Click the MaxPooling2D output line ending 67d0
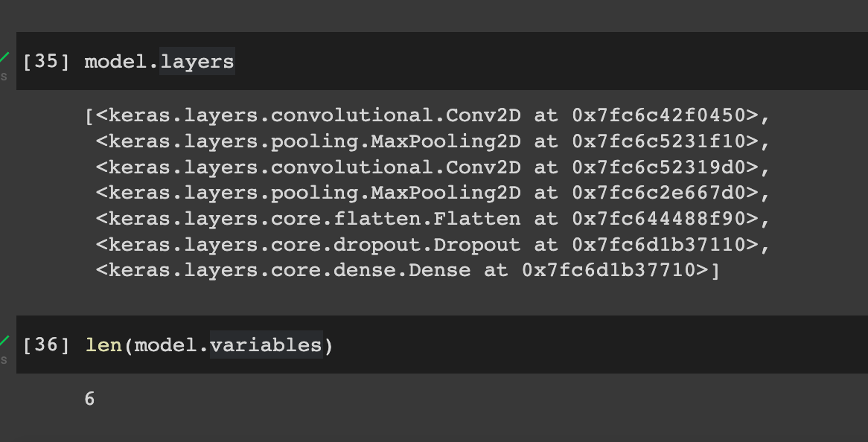This screenshot has width=868, height=442. click(x=433, y=193)
